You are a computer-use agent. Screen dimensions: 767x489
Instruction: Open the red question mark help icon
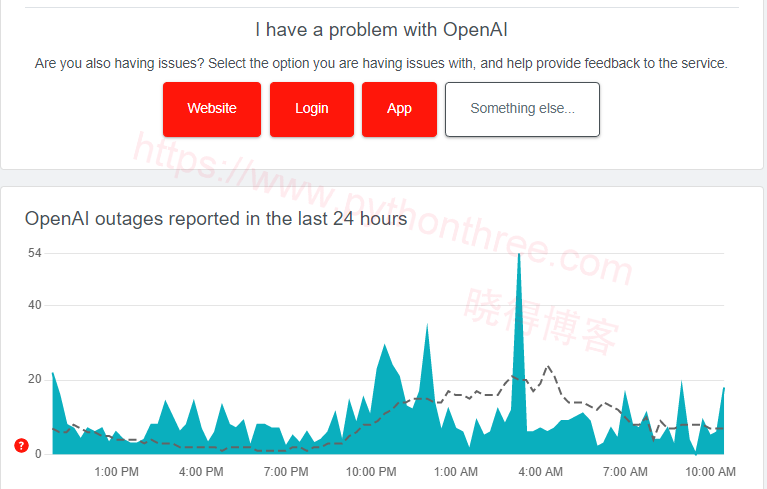click(x=21, y=445)
